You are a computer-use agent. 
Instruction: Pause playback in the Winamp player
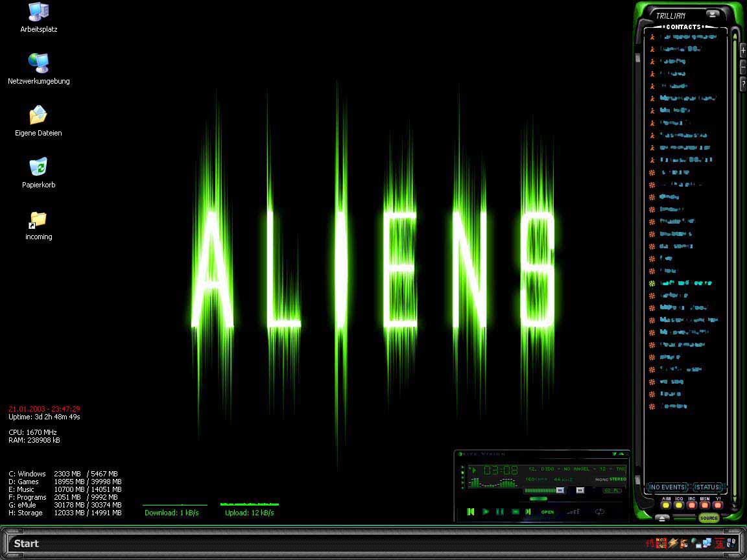click(x=500, y=511)
